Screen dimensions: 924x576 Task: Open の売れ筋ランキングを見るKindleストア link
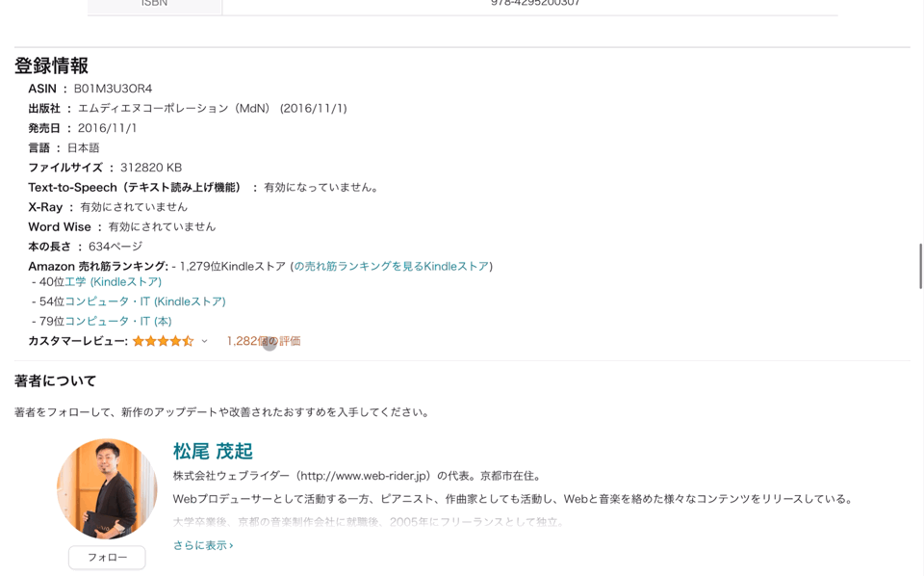tap(392, 267)
